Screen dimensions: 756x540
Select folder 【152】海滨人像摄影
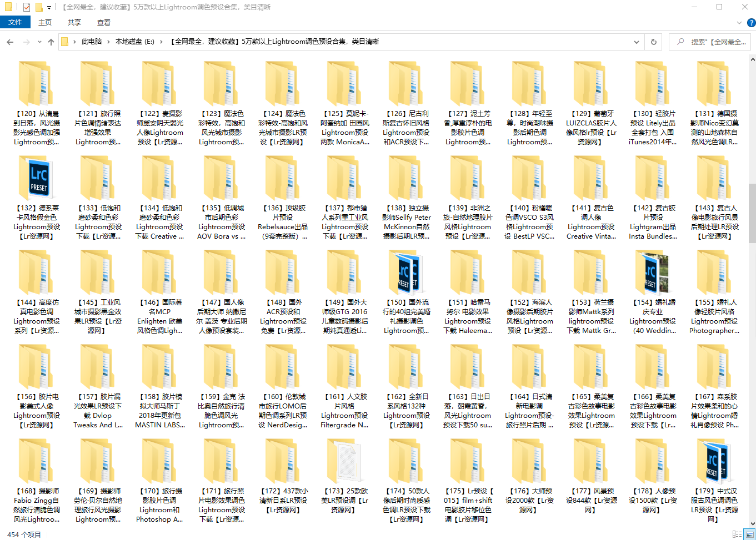530,292
